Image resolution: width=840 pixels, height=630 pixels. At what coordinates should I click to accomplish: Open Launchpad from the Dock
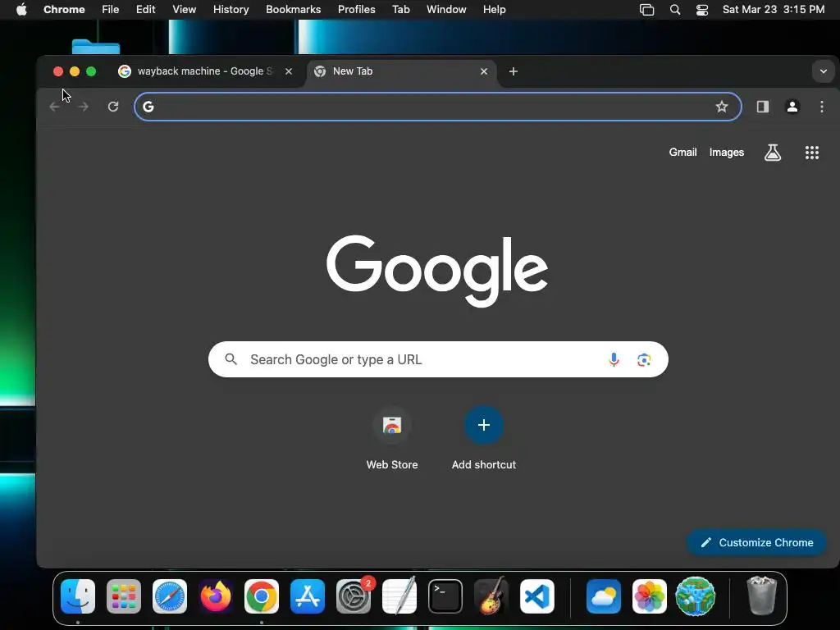point(124,596)
